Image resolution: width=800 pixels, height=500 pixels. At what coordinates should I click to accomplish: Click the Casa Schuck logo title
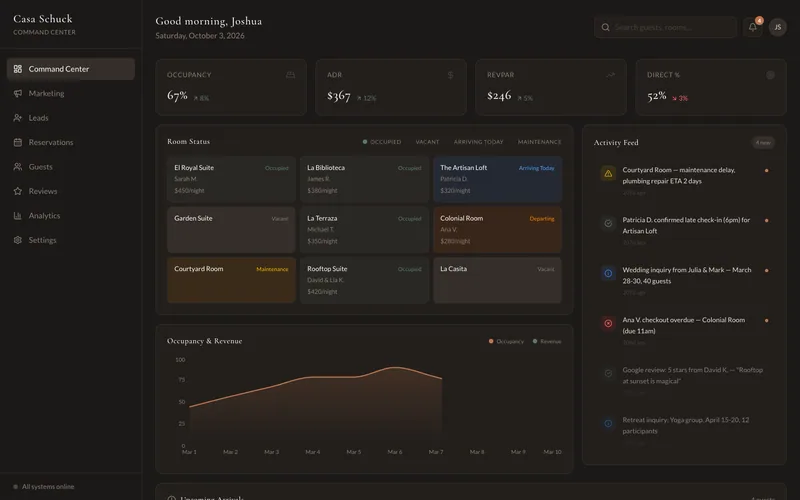[43, 19]
